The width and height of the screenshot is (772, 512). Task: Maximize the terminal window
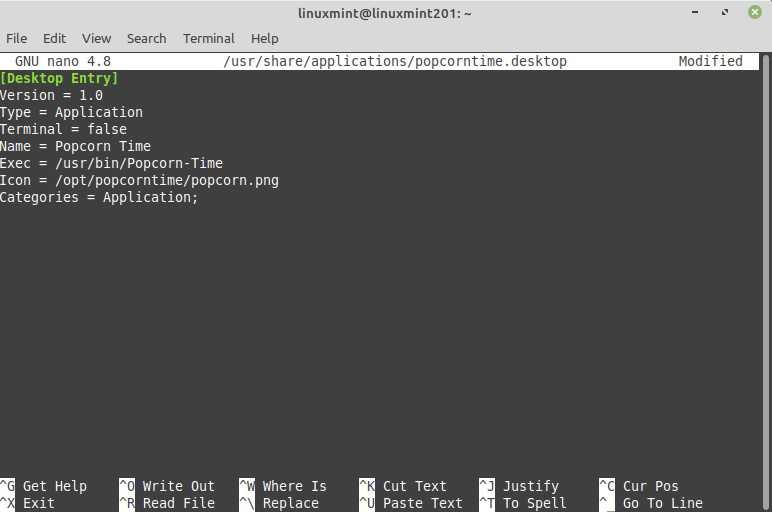coord(725,12)
